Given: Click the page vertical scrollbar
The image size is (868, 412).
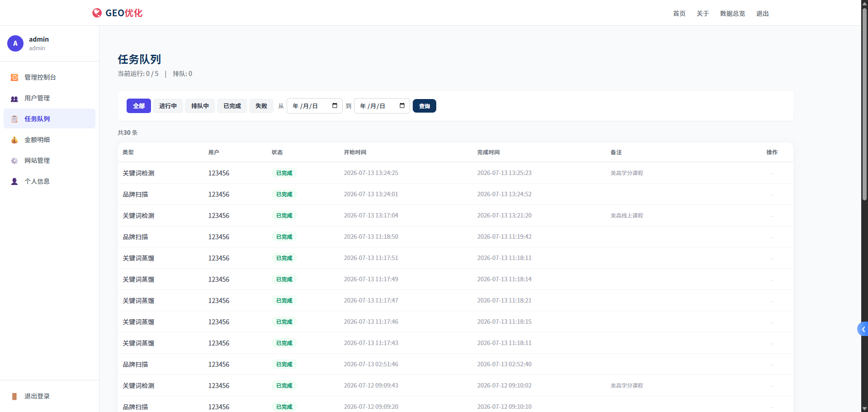Looking at the screenshot, I should pyautogui.click(x=864, y=104).
